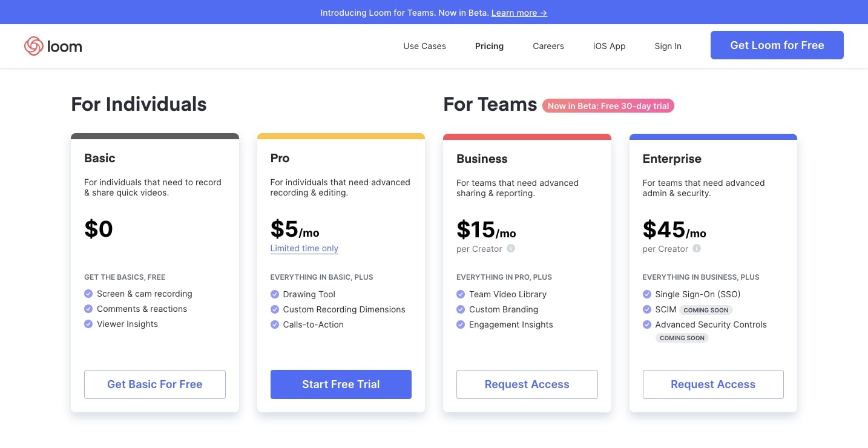Click checkmark icon next to Drawing Tool

(x=275, y=294)
